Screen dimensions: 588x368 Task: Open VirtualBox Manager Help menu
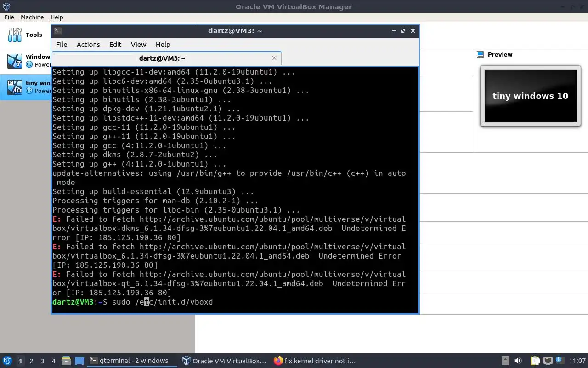pos(57,17)
